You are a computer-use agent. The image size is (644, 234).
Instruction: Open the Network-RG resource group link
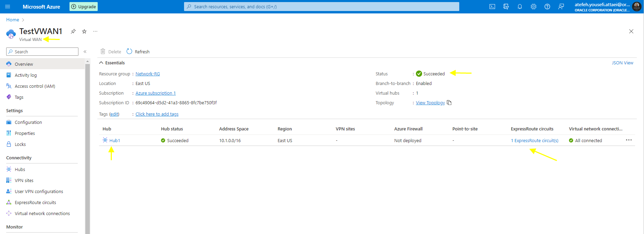pyautogui.click(x=148, y=74)
